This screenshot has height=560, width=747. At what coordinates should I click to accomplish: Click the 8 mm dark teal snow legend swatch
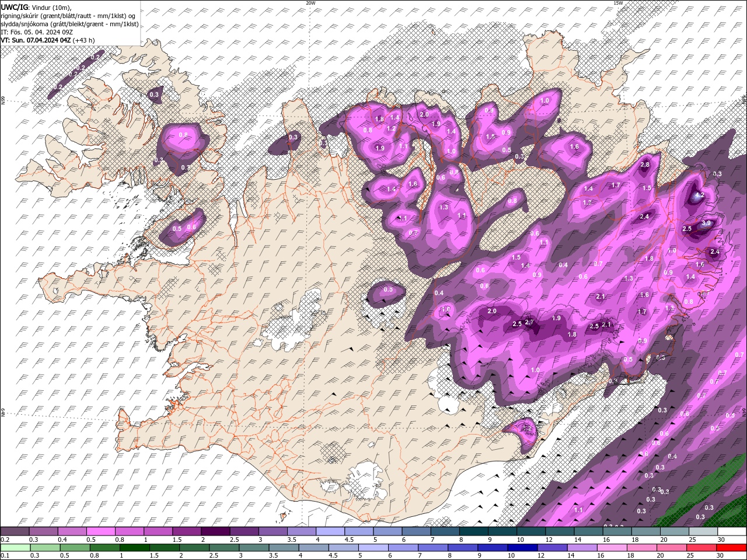click(474, 531)
